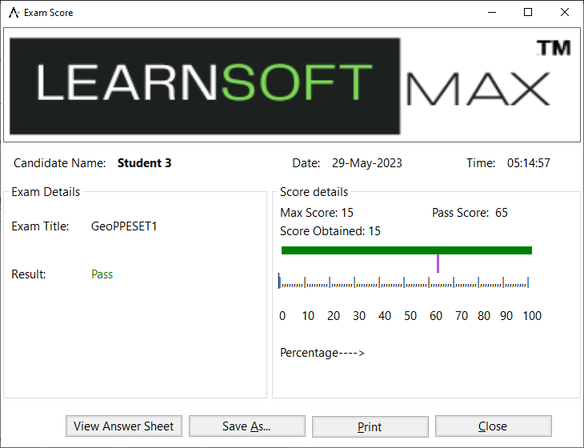Viewport: 584px width, 448px height.
Task: Click the Score Obtained: 15 label
Action: click(330, 231)
